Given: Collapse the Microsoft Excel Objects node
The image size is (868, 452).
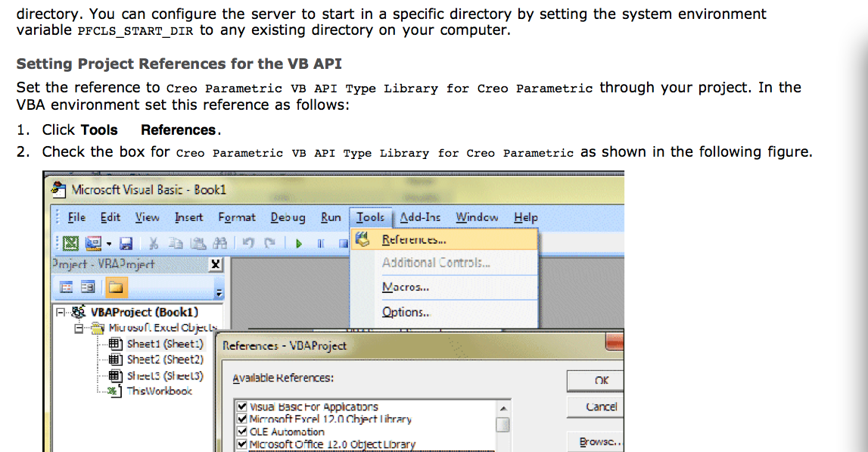Looking at the screenshot, I should (x=79, y=329).
